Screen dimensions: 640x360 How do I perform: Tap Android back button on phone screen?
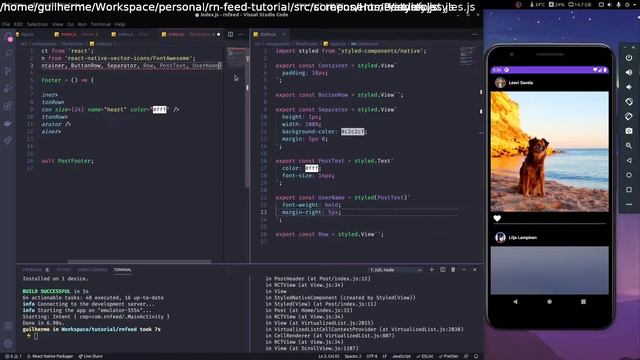pyautogui.click(x=516, y=302)
